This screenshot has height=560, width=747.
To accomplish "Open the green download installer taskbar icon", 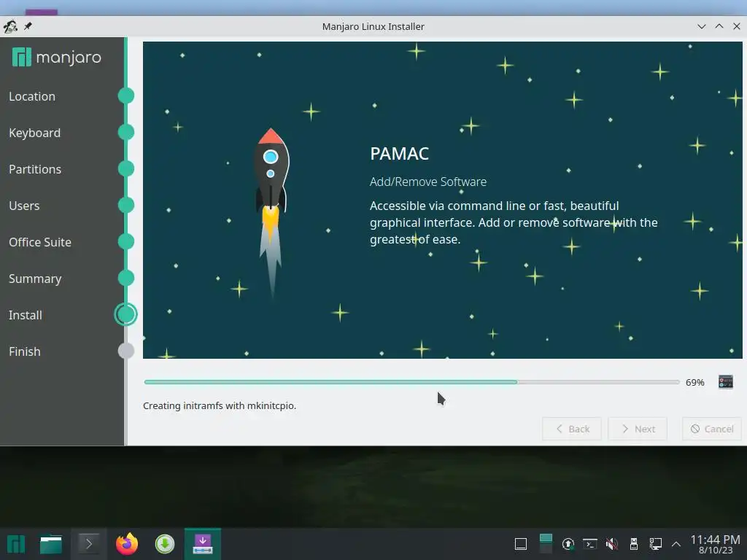I will (x=165, y=544).
